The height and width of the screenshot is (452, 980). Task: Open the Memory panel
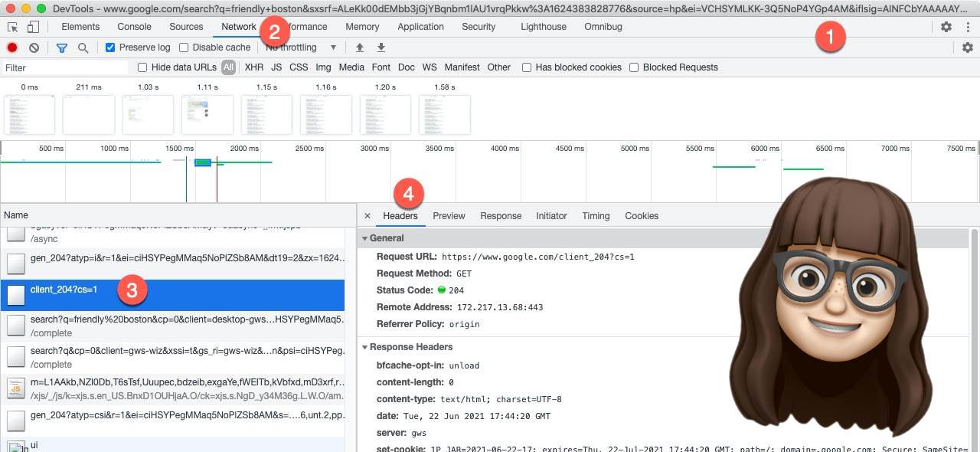pyautogui.click(x=362, y=27)
